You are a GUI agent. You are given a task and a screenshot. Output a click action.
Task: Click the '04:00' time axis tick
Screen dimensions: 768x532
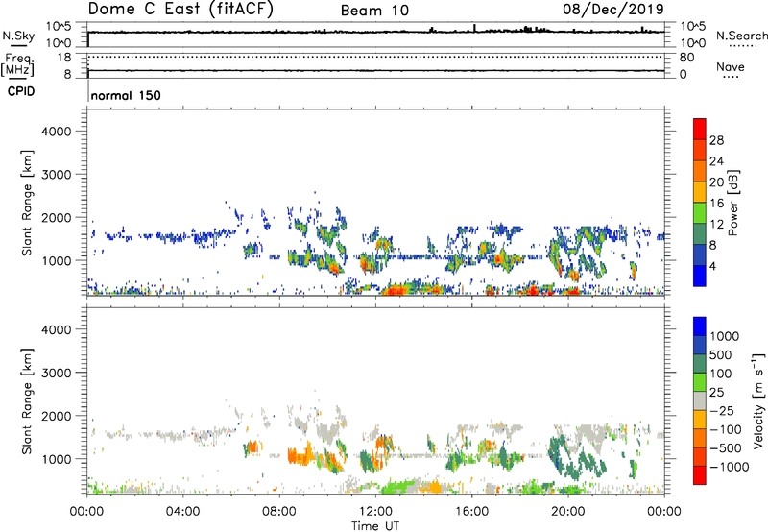pyautogui.click(x=182, y=512)
